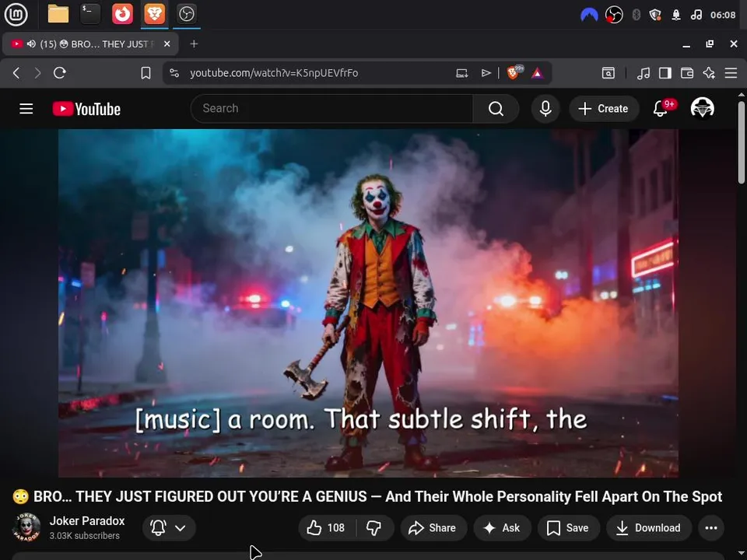This screenshot has height=560, width=747.
Task: Open system notifications bell in tray
Action: click(676, 15)
